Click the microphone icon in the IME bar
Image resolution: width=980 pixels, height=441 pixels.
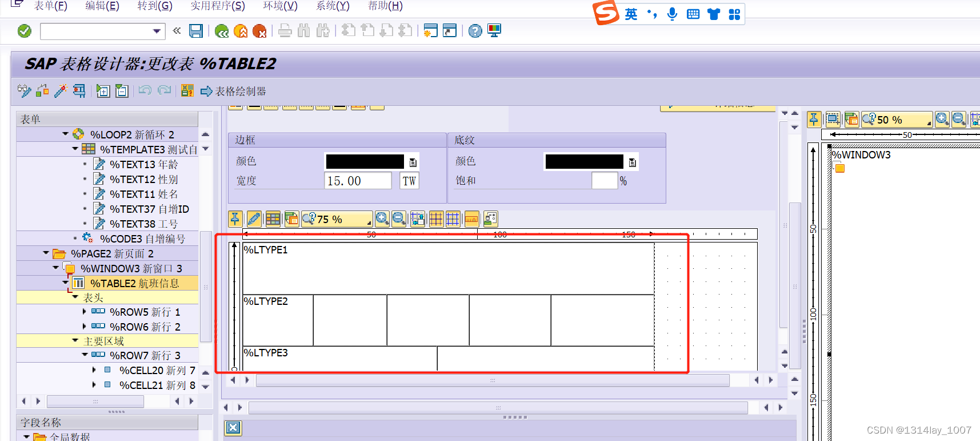tap(673, 14)
